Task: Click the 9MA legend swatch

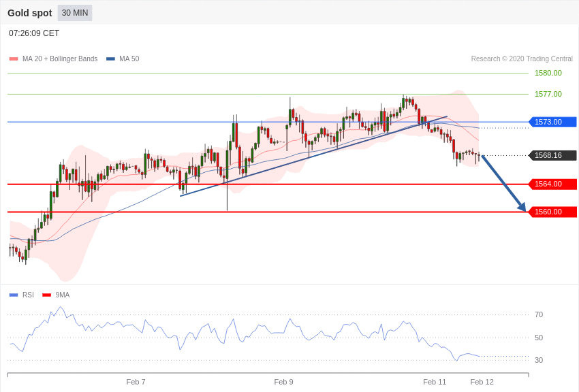Action: pos(46,295)
